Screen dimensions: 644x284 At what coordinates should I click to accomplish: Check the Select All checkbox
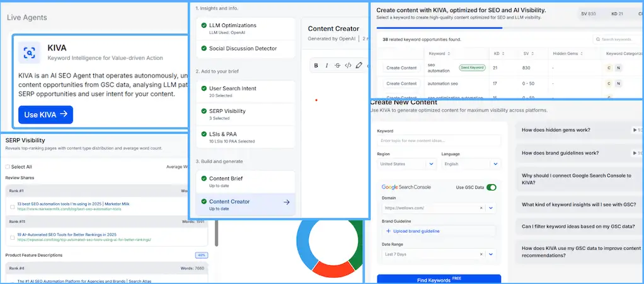point(8,167)
